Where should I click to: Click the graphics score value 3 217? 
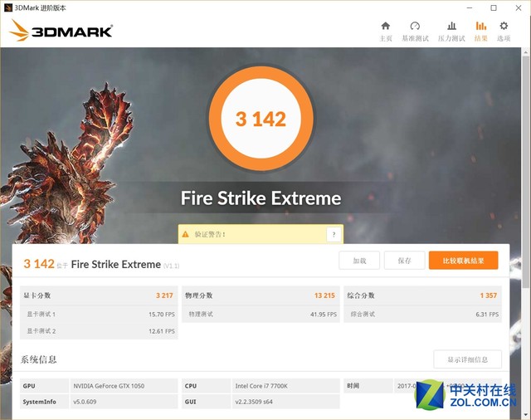(164, 295)
